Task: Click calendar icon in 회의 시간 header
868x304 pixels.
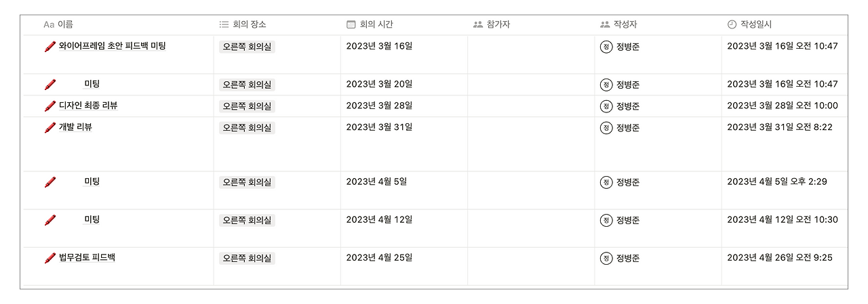Action: (351, 24)
